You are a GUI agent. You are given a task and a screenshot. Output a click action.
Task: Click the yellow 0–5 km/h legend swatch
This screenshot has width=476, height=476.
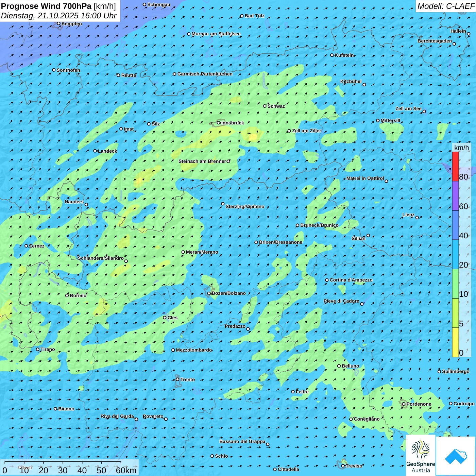click(x=455, y=342)
